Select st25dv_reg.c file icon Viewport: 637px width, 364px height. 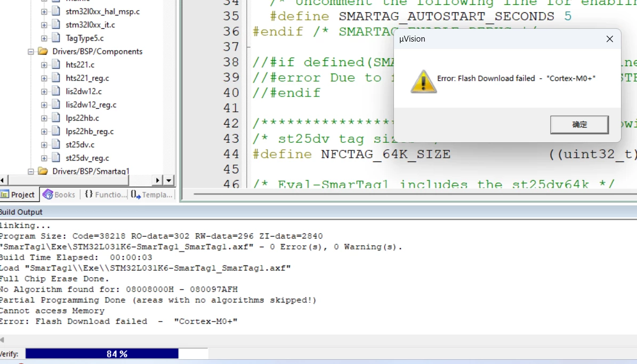click(56, 158)
